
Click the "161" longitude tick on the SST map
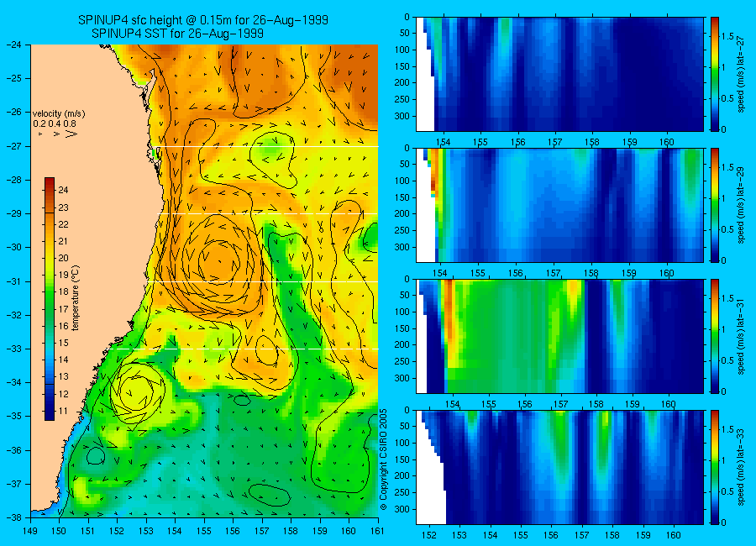[x=377, y=531]
